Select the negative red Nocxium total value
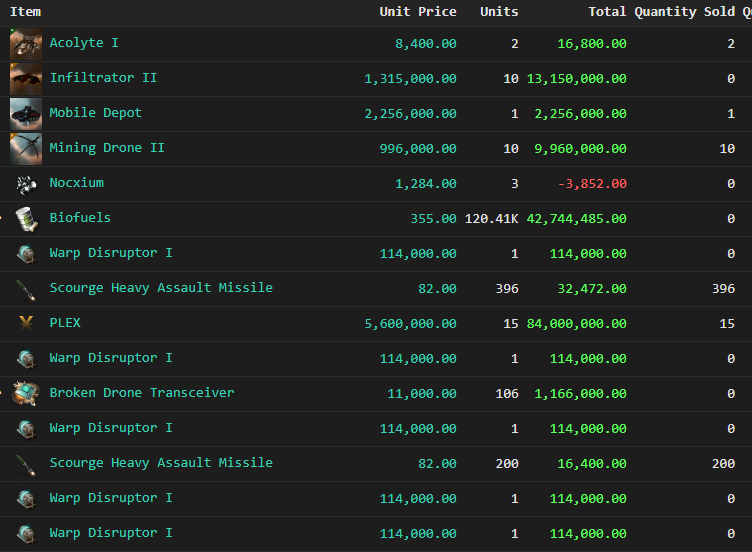This screenshot has width=752, height=552. pyautogui.click(x=592, y=184)
